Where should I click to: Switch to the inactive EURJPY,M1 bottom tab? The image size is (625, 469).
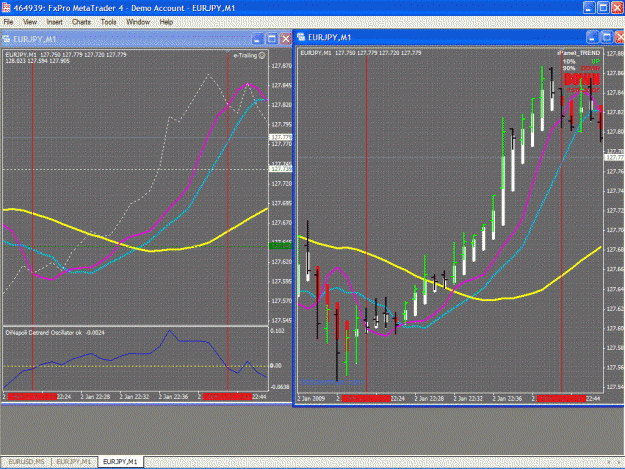tap(74, 461)
